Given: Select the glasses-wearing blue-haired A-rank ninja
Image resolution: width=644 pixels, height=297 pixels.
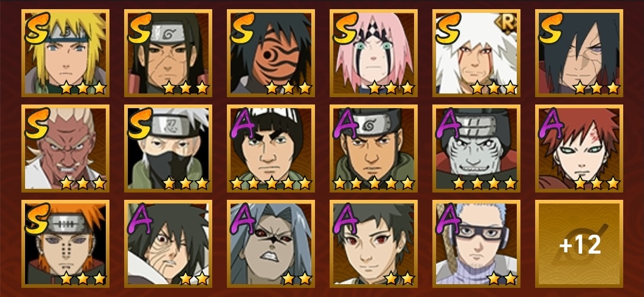Looking at the screenshot, I should pos(476,243).
